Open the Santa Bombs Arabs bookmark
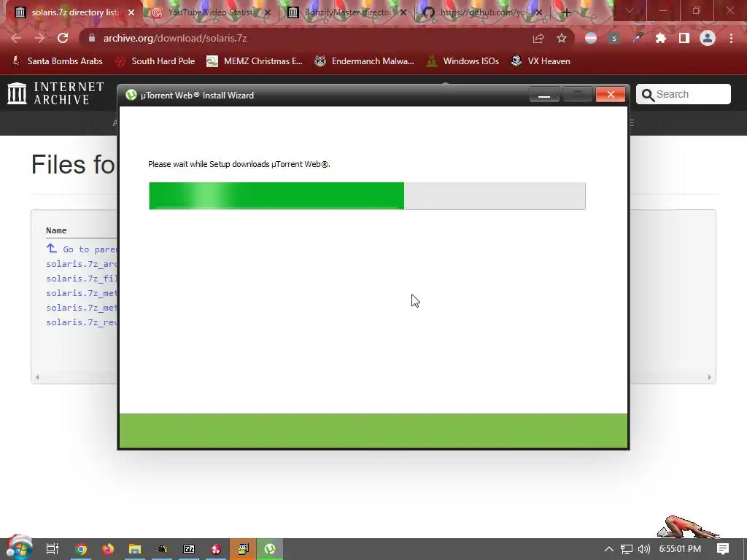Screen dimensions: 747x560 pyautogui.click(x=57, y=61)
